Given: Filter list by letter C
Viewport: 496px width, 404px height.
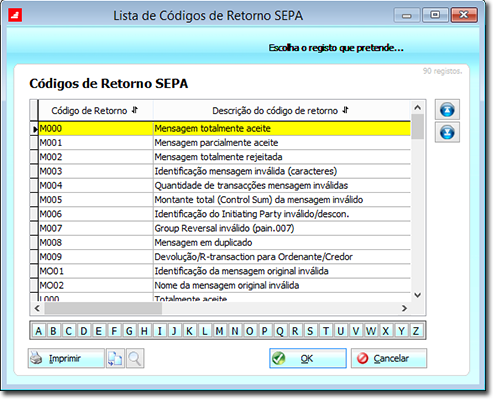Looking at the screenshot, I should tap(69, 331).
